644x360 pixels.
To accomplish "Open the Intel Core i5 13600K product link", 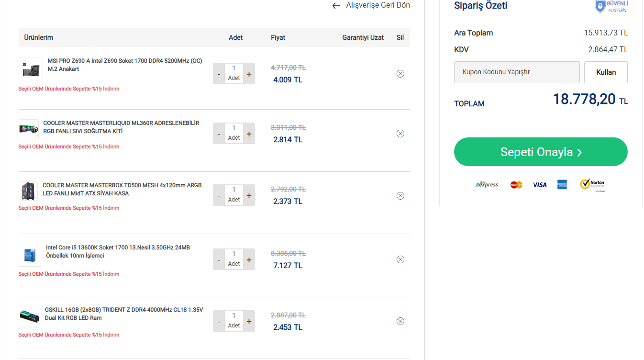I will tap(118, 251).
